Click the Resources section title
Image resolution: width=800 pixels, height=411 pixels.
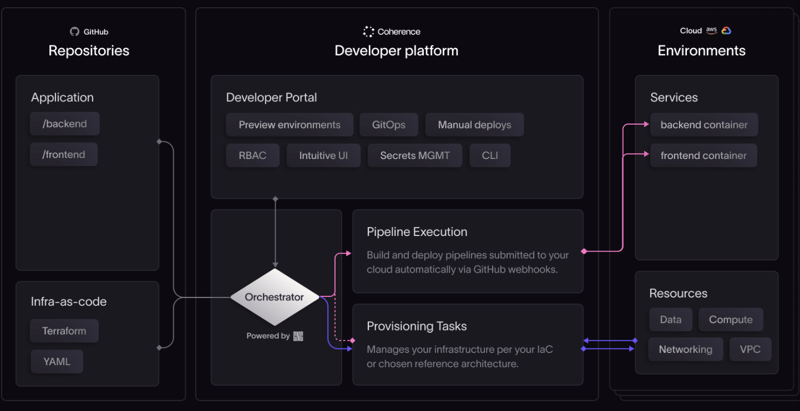[678, 294]
